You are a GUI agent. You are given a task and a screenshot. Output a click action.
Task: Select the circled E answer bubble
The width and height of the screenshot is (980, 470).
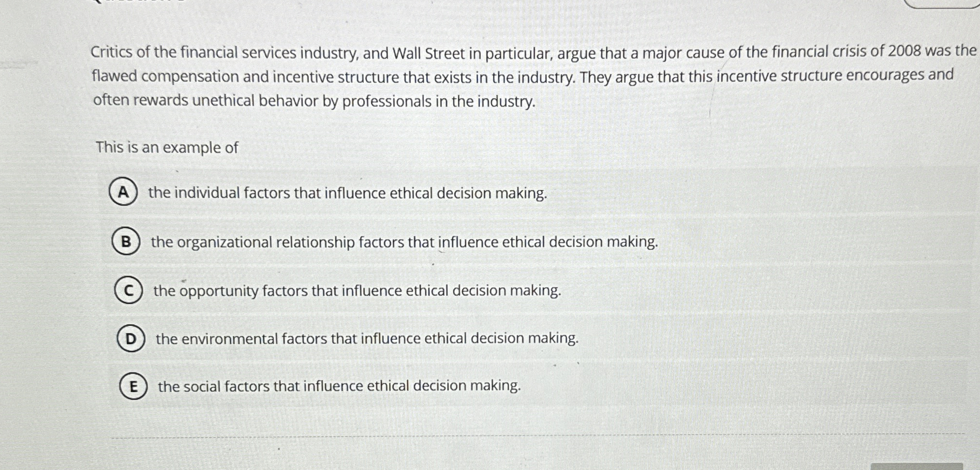[133, 386]
